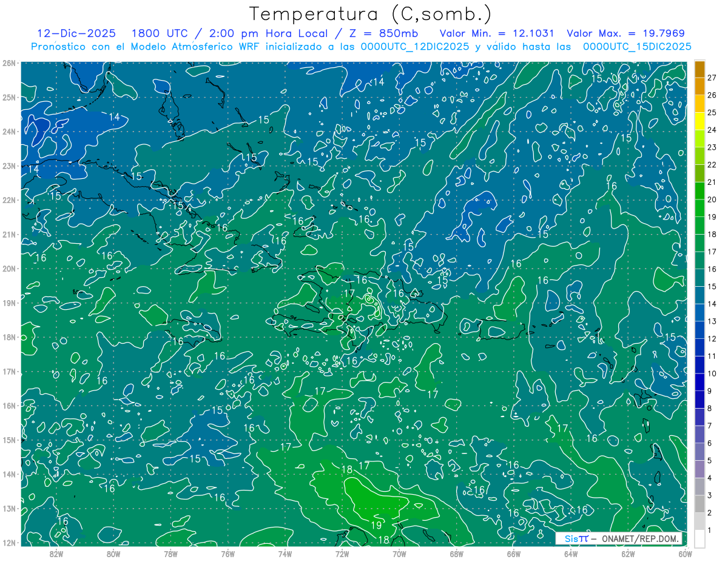The height and width of the screenshot is (562, 728).
Task: Click the latitude axis label 12N
Action: pos(9,543)
